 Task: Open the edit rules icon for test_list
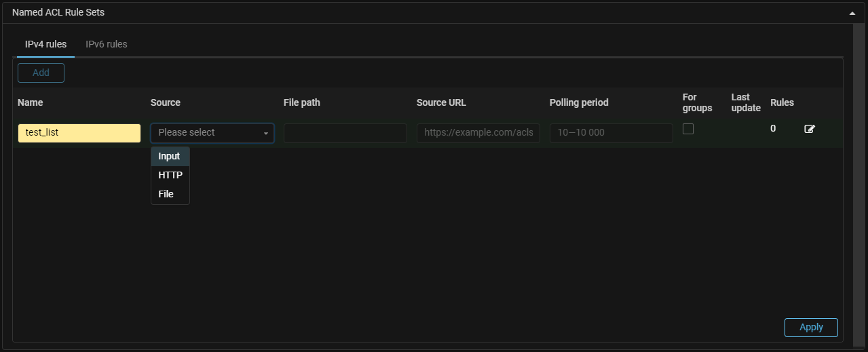tap(809, 129)
